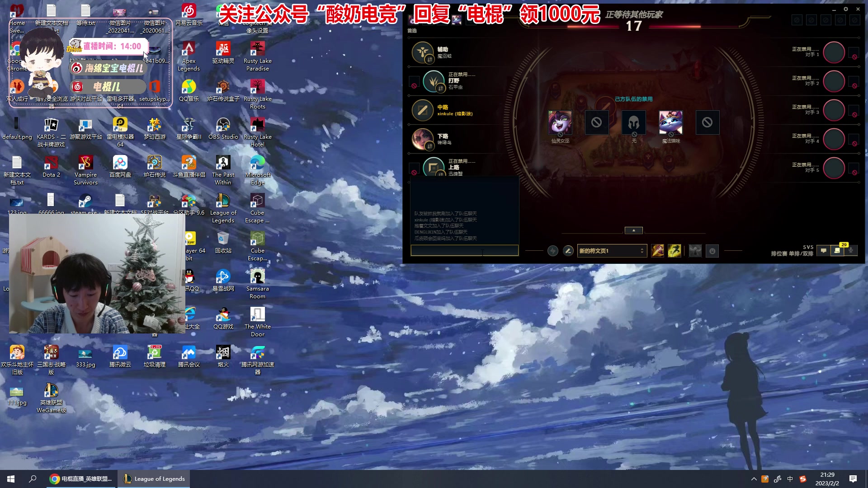This screenshot has width=868, height=488.
Task: Open OBS Studio desktop shortcut
Action: pos(223,128)
